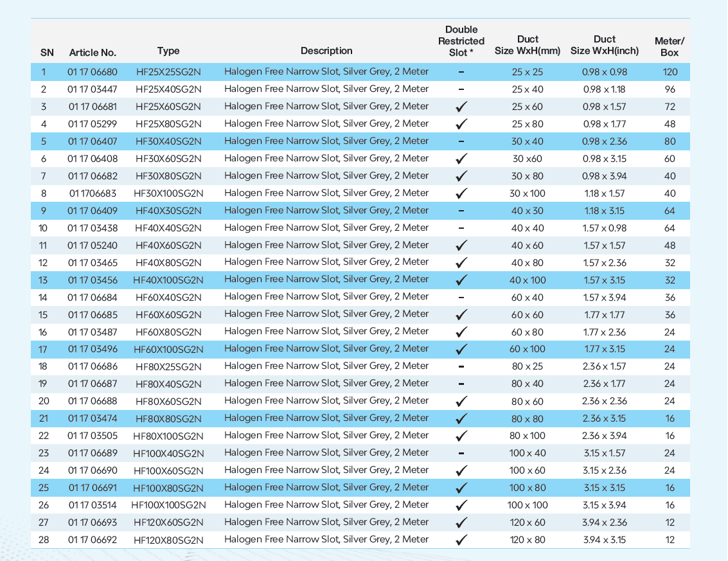728x561 pixels.
Task: Click the meter/box value 80
Action: coord(670,141)
